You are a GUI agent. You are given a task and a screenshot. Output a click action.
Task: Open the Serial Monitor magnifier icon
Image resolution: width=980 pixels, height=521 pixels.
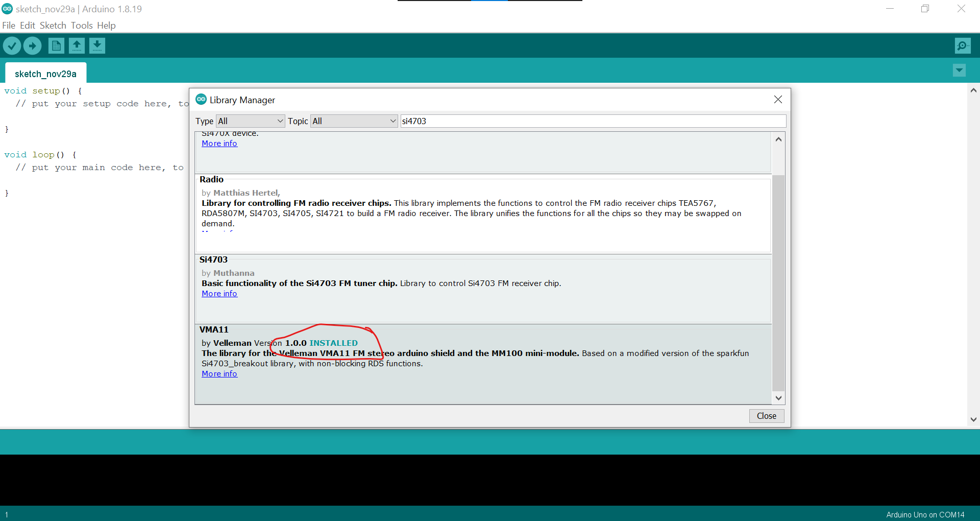click(962, 46)
